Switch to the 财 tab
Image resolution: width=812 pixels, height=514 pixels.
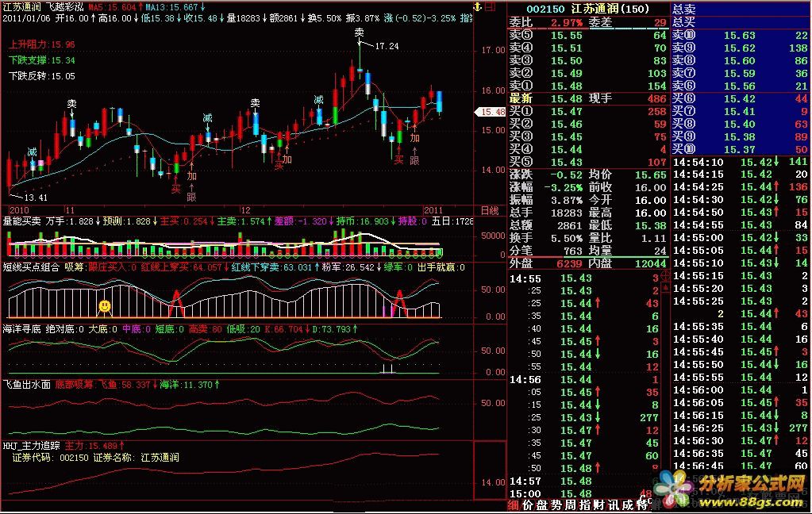[x=599, y=504]
